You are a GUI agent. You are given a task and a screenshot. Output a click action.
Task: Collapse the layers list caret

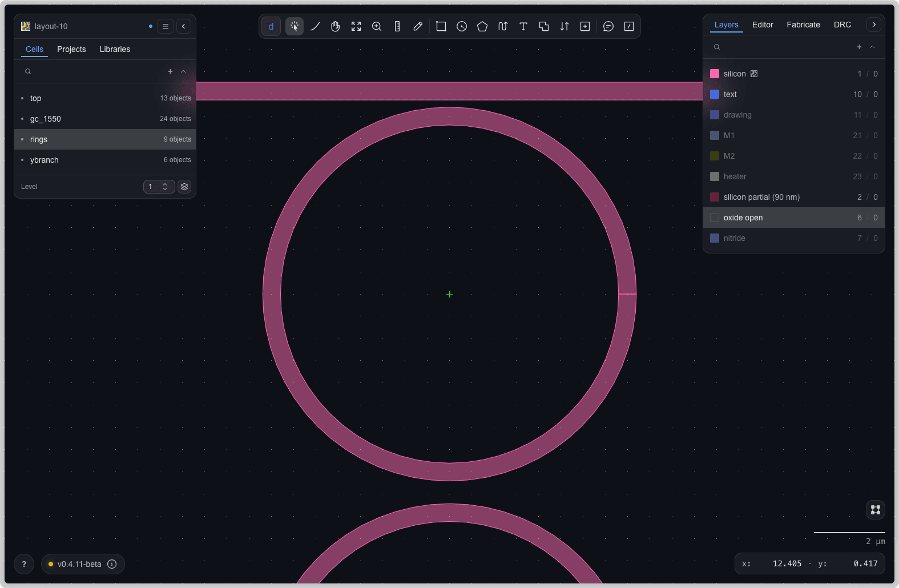click(x=872, y=47)
